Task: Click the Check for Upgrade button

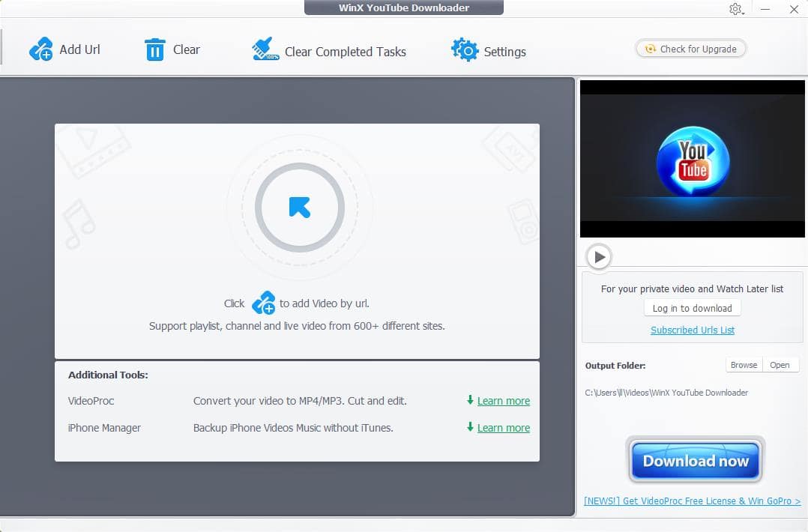Action: (x=690, y=49)
